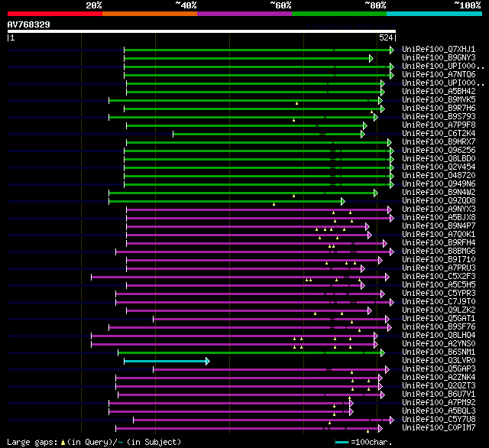Click the UniRef100_Q3LVR0 label
Viewport: 489px width, 448px height.
click(439, 361)
